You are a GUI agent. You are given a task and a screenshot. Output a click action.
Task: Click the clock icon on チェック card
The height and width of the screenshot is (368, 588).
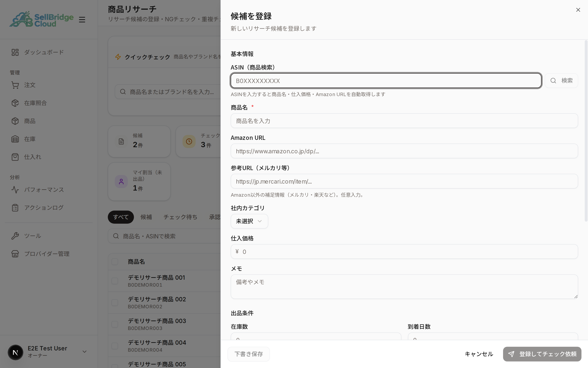coord(189,141)
